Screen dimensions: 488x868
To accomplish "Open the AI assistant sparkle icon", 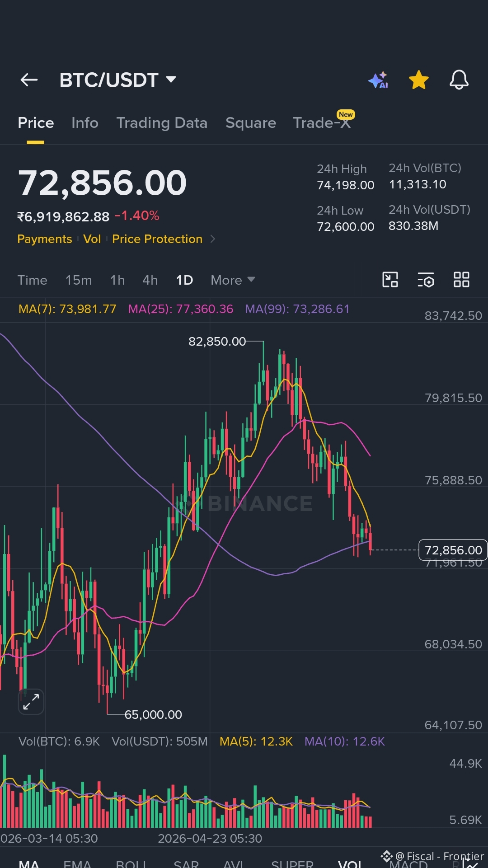I will click(379, 80).
